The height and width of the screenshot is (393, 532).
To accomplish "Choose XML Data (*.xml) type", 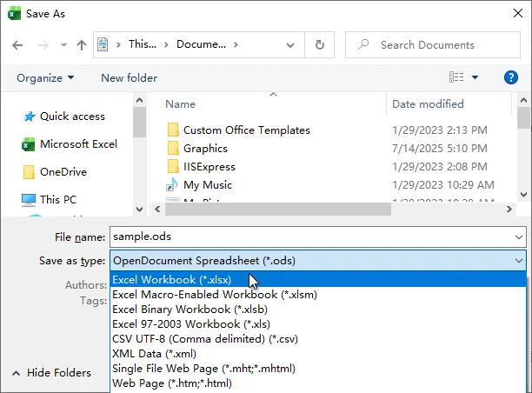I will click(x=318, y=354).
